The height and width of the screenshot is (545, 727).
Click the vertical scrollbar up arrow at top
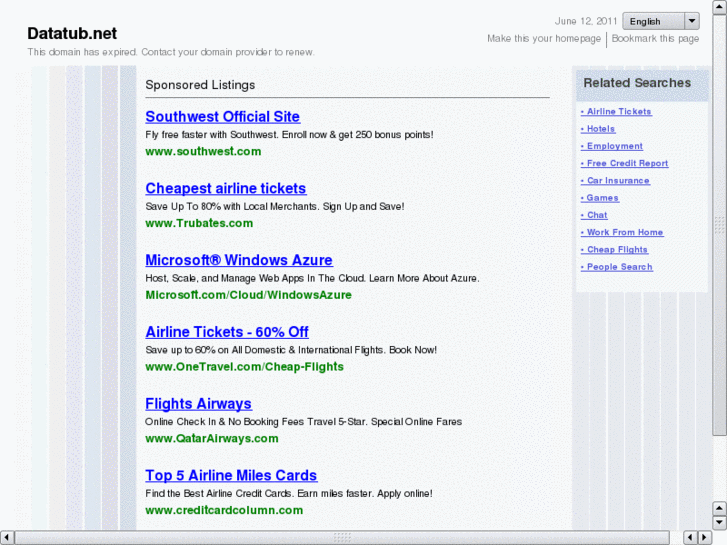pyautogui.click(x=720, y=7)
